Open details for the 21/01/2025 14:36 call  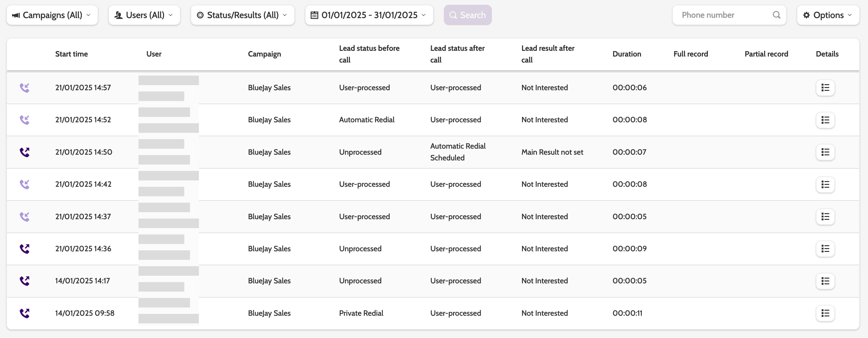(825, 249)
